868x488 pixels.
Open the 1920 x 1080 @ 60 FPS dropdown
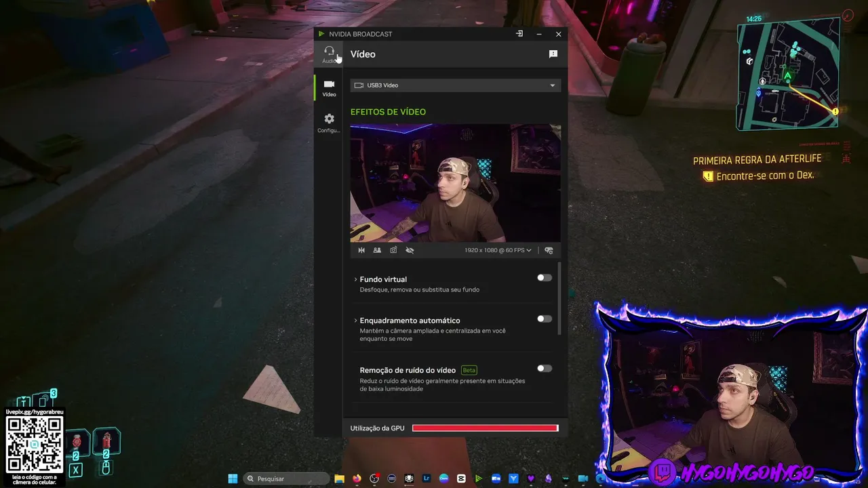click(x=498, y=250)
